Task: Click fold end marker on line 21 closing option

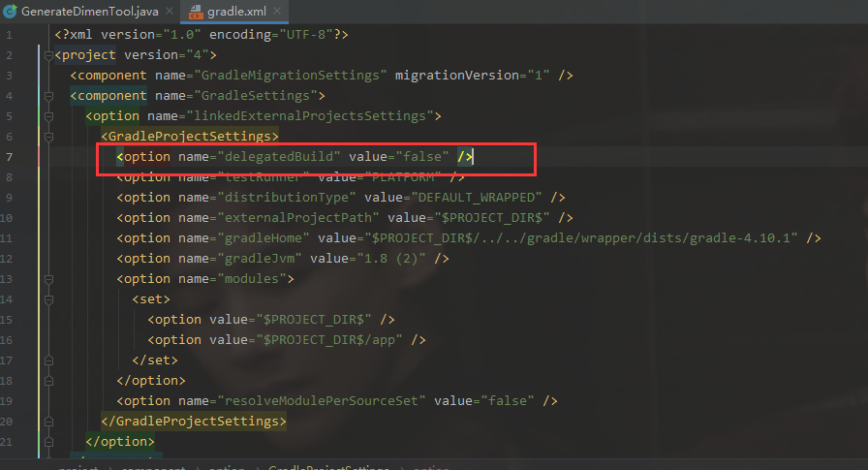Action: coord(48,442)
